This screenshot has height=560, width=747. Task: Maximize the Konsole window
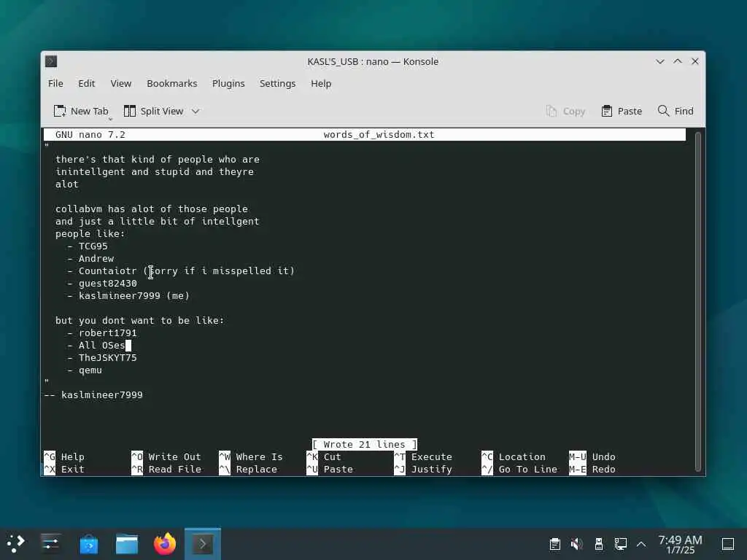678,61
